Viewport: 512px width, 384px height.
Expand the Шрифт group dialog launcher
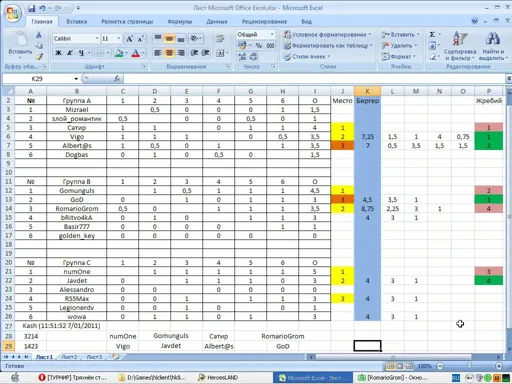pos(144,66)
